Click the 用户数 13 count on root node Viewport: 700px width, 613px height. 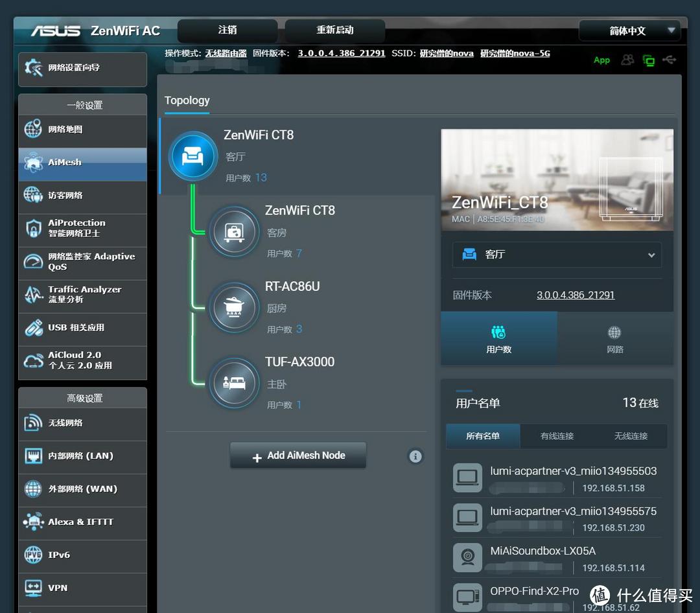click(246, 178)
